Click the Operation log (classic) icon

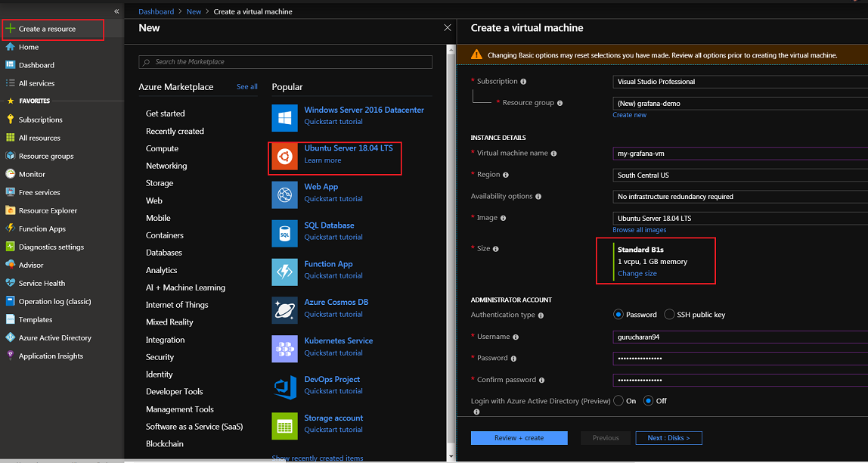pyautogui.click(x=10, y=301)
